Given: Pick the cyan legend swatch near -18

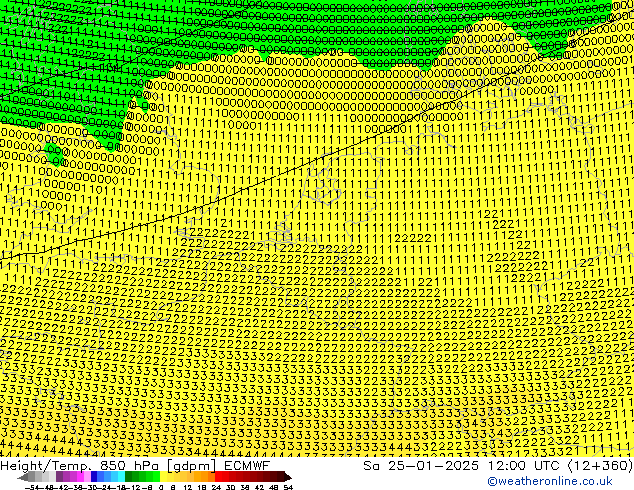Looking at the screenshot, I should click(121, 477).
